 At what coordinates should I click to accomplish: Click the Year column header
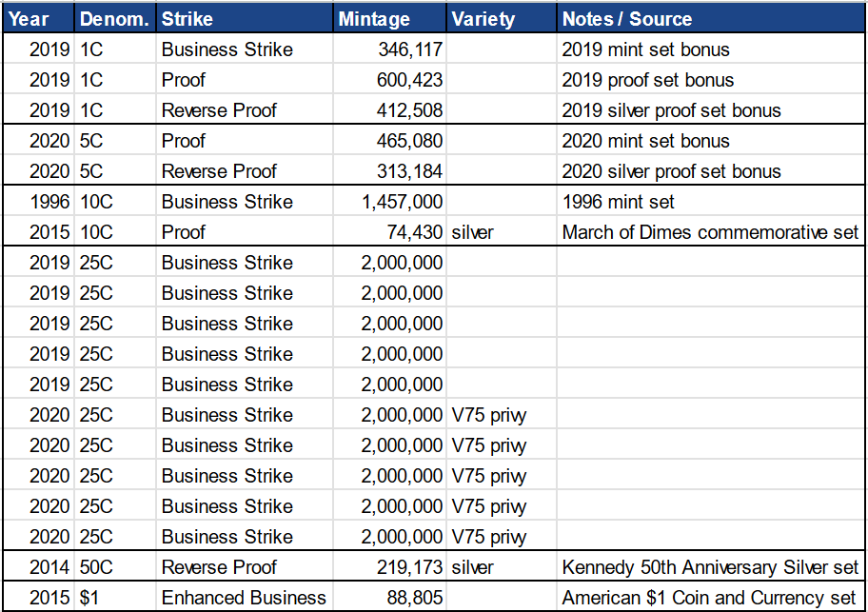click(x=38, y=19)
